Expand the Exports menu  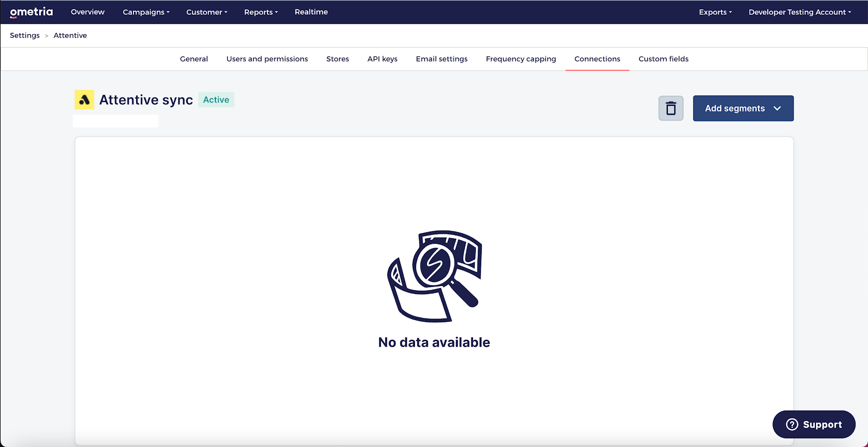tap(716, 12)
